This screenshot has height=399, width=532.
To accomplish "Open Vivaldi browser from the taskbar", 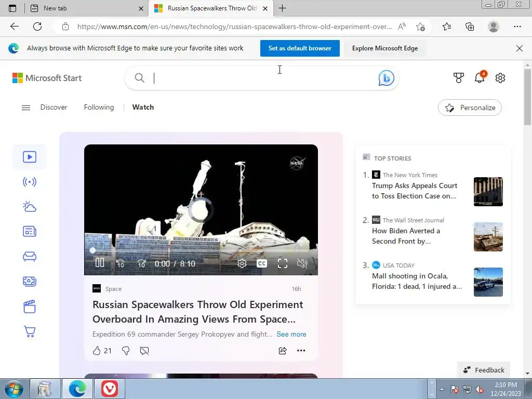I will click(109, 389).
